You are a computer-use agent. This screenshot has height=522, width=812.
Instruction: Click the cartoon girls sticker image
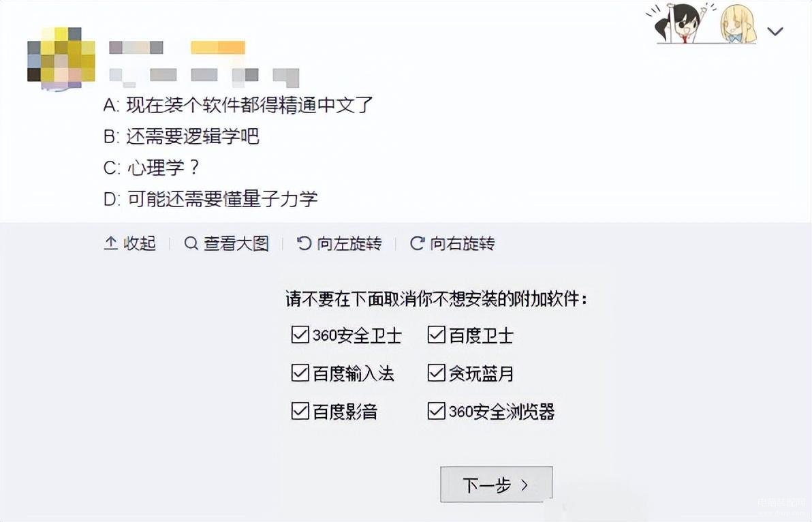pos(702,22)
